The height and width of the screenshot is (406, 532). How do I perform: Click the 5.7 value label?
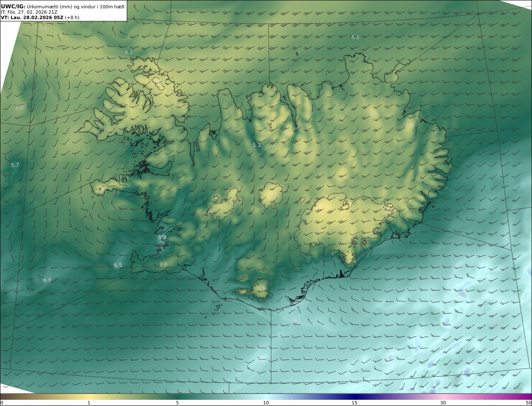(x=15, y=165)
